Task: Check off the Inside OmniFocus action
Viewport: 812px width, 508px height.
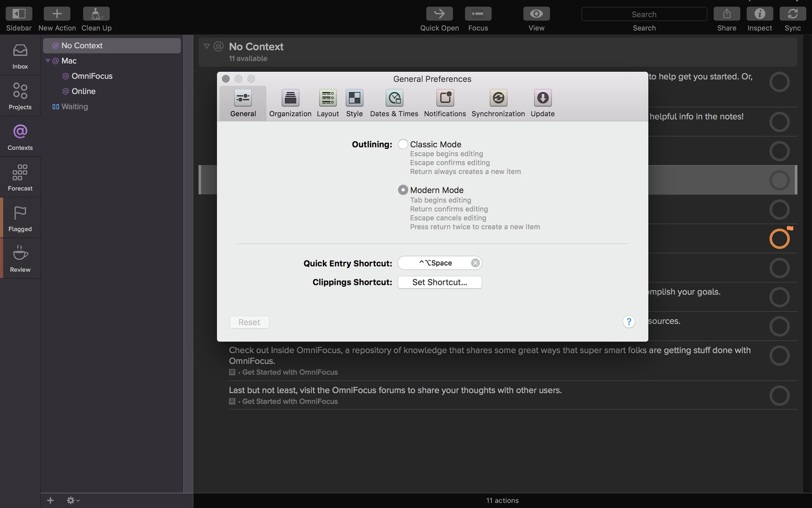Action: pos(779,356)
